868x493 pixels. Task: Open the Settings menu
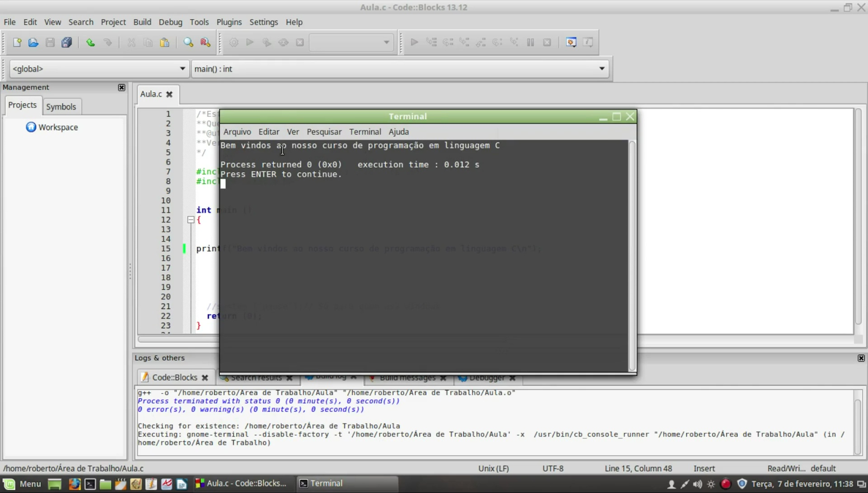coord(264,22)
